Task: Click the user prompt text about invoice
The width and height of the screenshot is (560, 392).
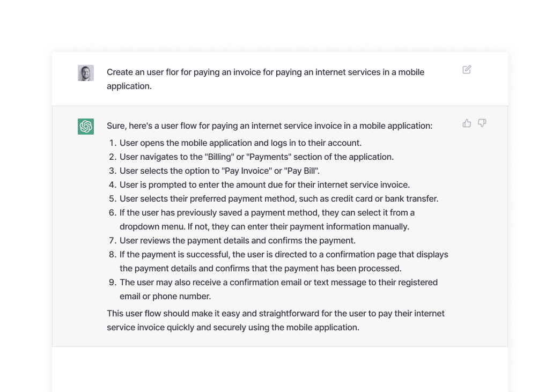Action: click(266, 79)
